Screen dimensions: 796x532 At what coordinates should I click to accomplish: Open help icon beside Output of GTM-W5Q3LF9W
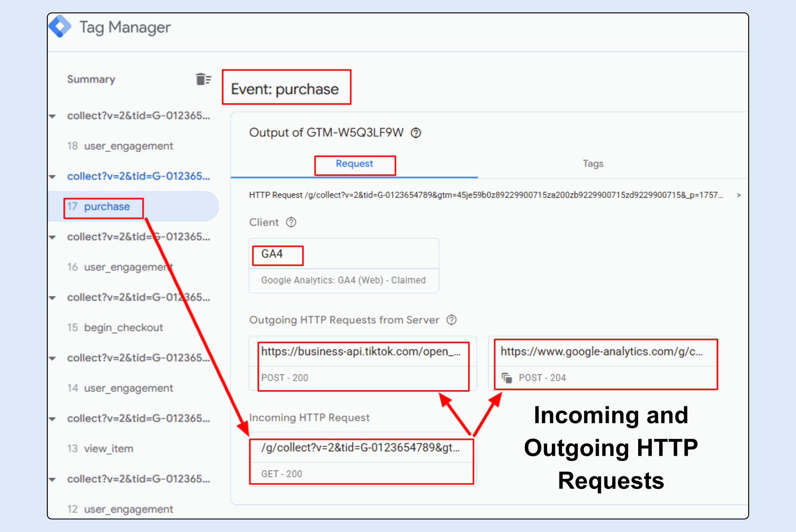click(x=416, y=133)
